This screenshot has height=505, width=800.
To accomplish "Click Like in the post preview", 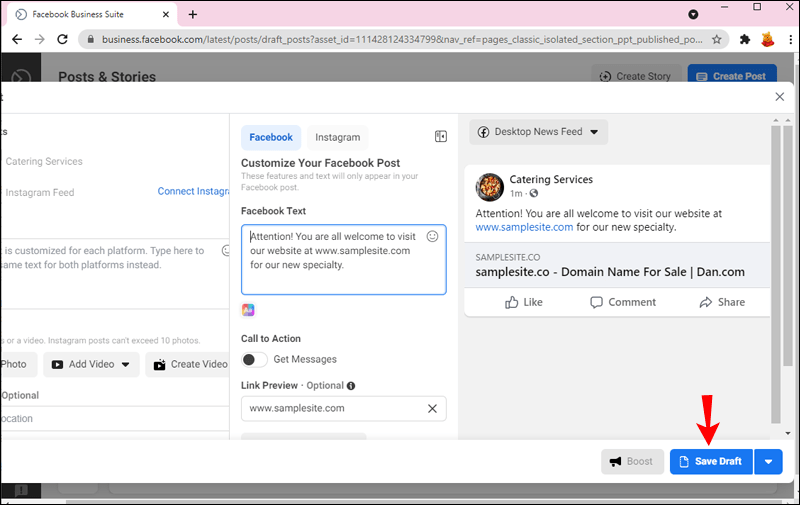I will click(523, 302).
